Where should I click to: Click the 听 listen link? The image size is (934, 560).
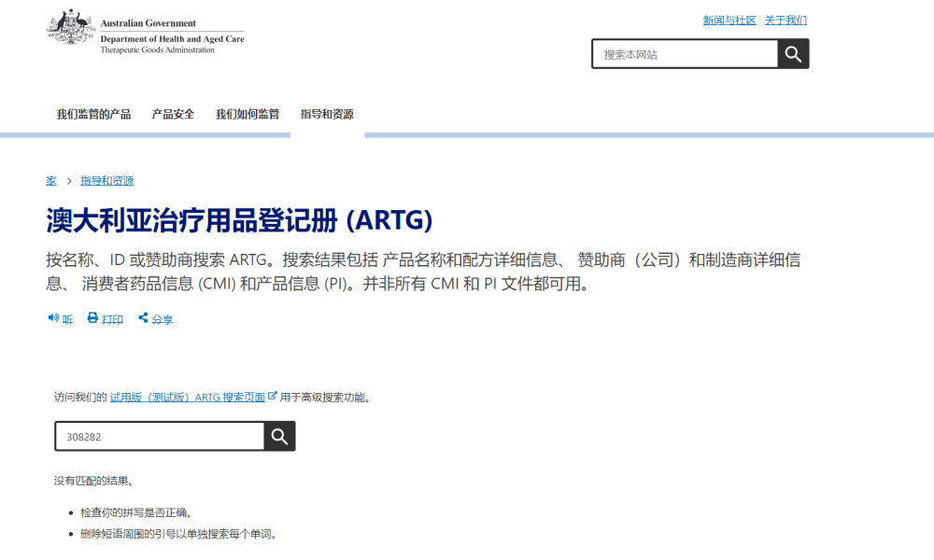point(67,319)
